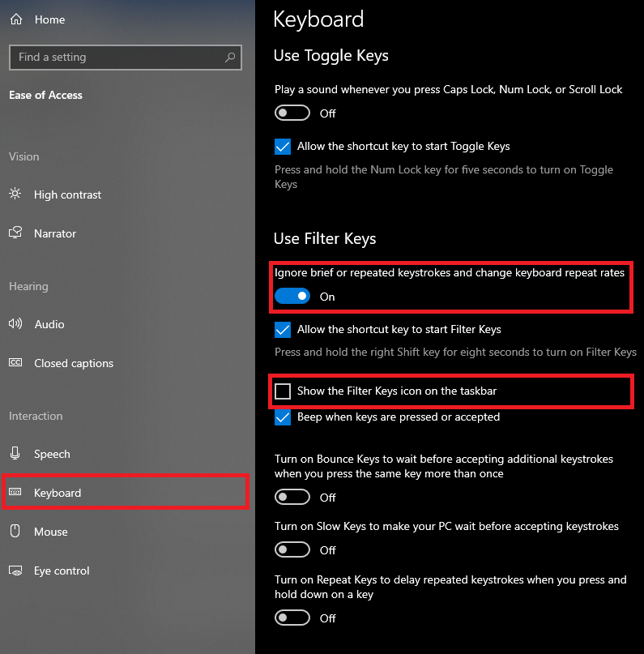Go to Narrator settings
The image size is (644, 654).
click(55, 233)
